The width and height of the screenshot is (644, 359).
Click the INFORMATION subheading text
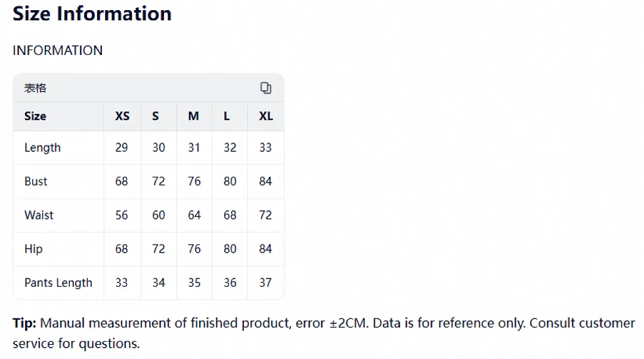pos(57,50)
